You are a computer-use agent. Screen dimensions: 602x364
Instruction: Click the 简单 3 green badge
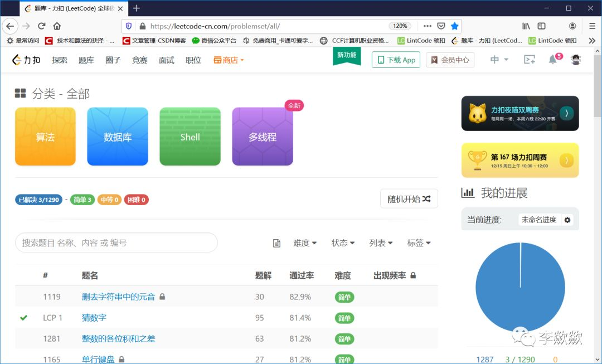point(82,200)
